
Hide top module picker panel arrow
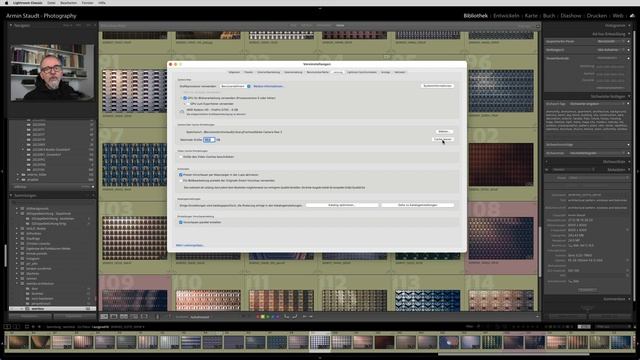320,8
